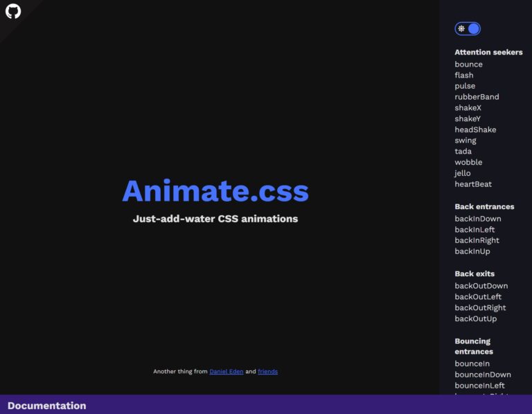This screenshot has width=532, height=414.
Task: Choose the bounceInDown animation
Action: pyautogui.click(x=483, y=375)
